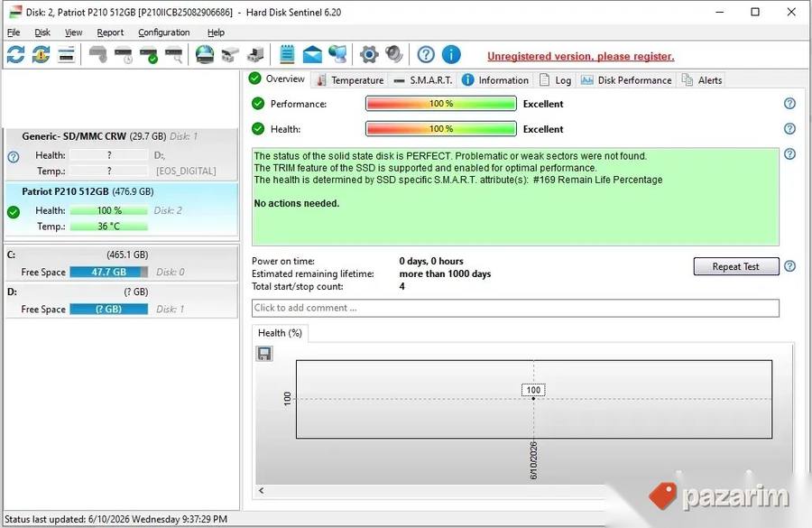
Task: Save the Health graph with the floppy icon
Action: tap(264, 354)
